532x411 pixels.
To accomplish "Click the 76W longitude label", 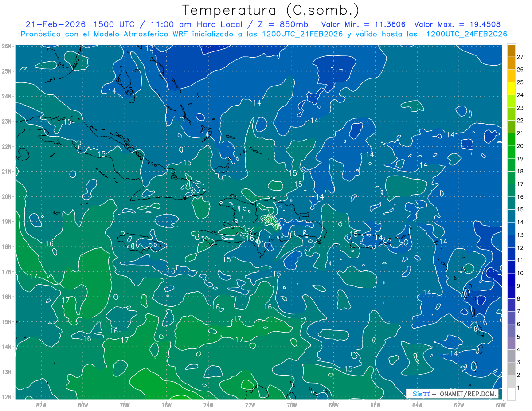I will 166,405.
